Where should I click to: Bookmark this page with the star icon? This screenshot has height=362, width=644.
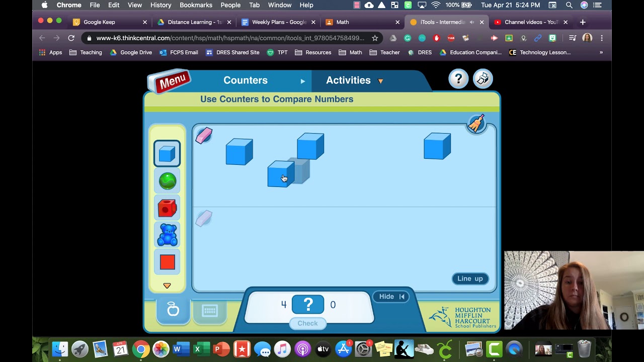click(375, 38)
